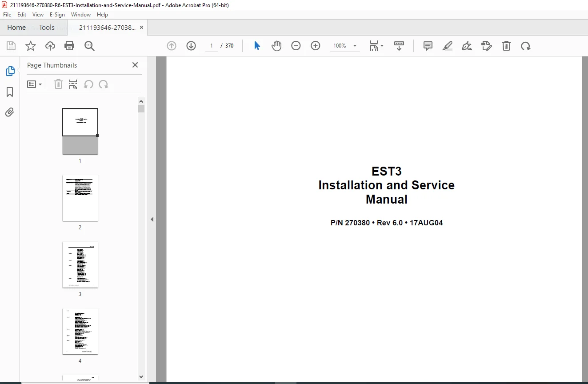Open the E-Sign menu
Screen dimensions: 588x384
click(x=57, y=15)
